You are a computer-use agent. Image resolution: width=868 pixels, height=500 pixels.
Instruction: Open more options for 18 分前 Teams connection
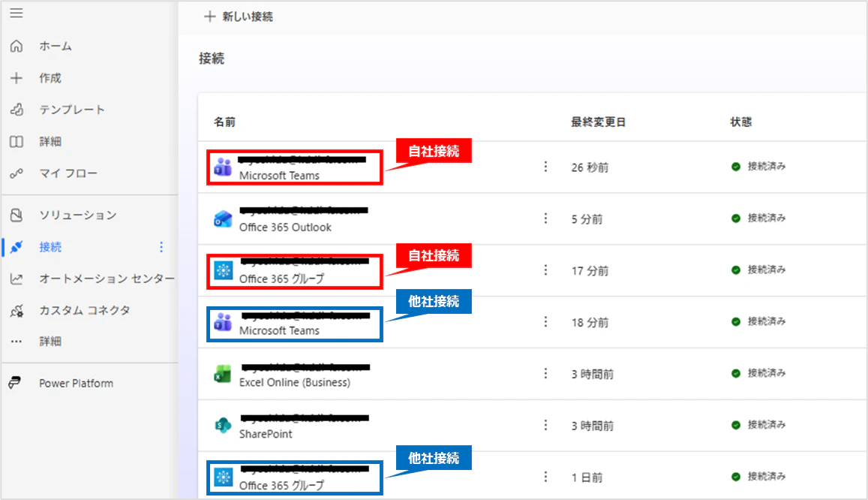[545, 322]
